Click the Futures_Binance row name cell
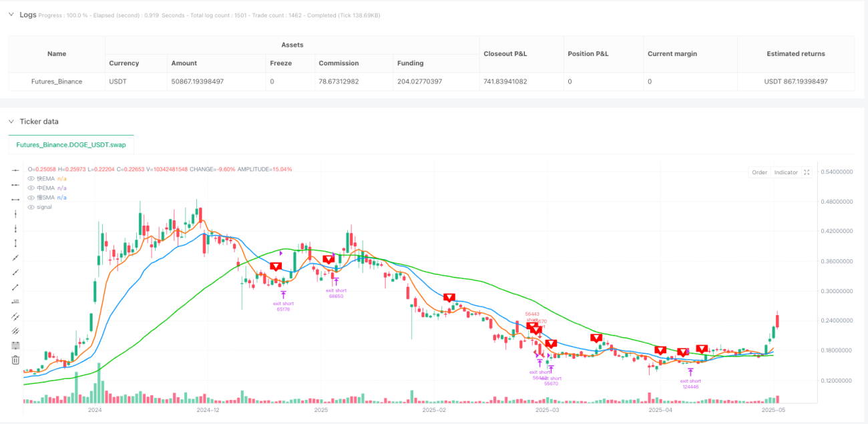The height and width of the screenshot is (424, 868). coord(57,81)
